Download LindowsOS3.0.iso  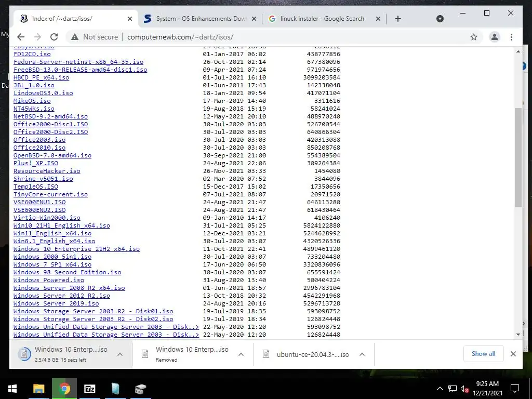43,93
